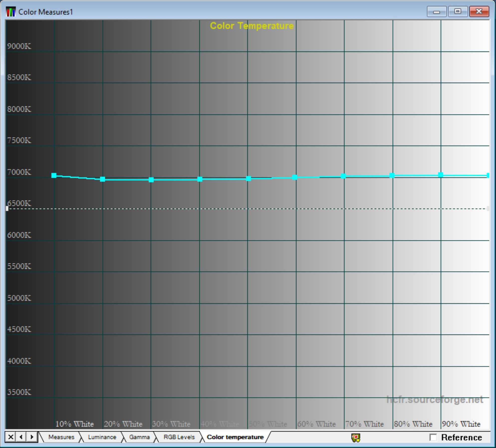This screenshot has width=496, height=448.
Task: Click the hcfr.sourceforge.net watermark
Action: coord(435,400)
